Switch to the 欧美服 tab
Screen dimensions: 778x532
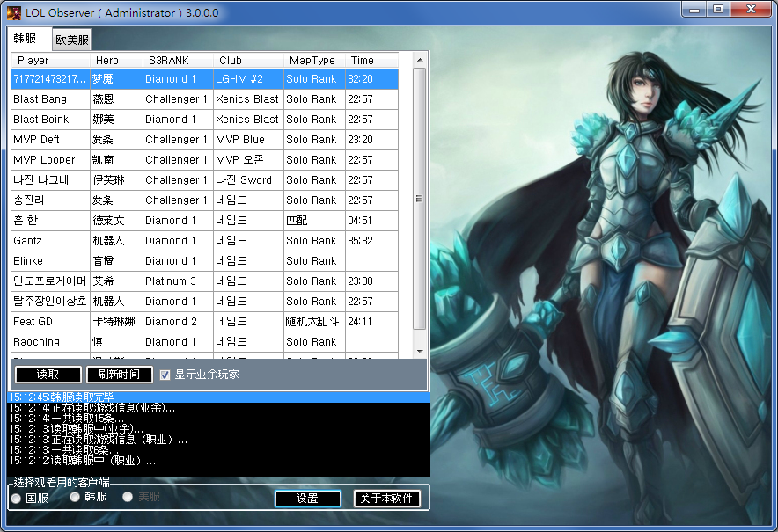click(72, 40)
